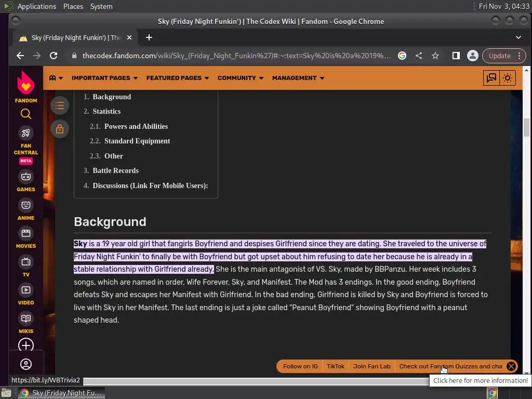Click Check out Fandom Quizzes link
532x399 pixels.
click(450, 366)
